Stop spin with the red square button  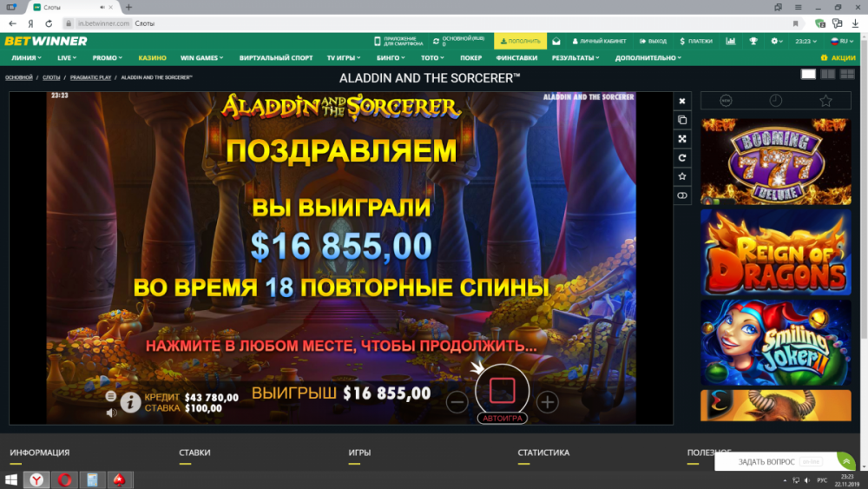point(502,391)
